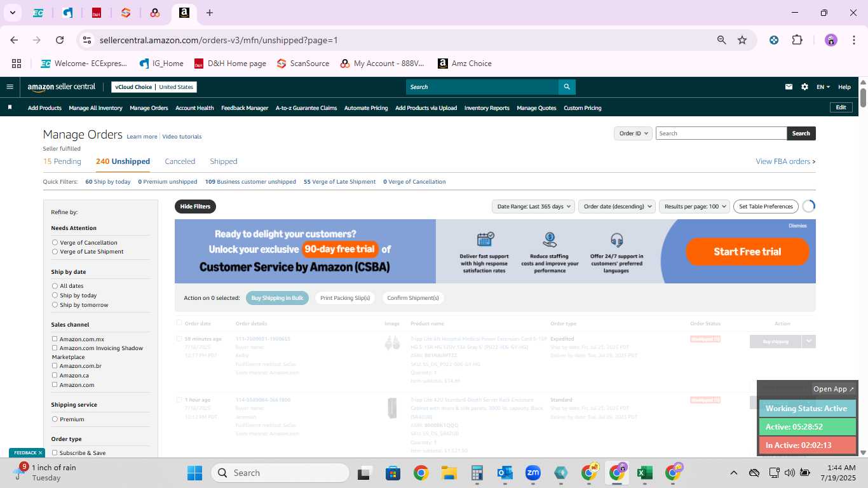Open the Seller Central settings gear
The width and height of the screenshot is (868, 488).
[x=804, y=87]
